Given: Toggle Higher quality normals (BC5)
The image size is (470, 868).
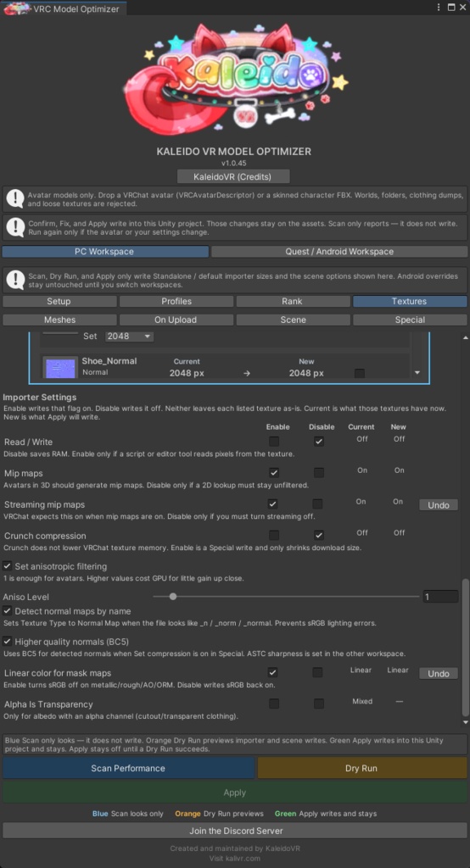Looking at the screenshot, I should click(x=7, y=642).
